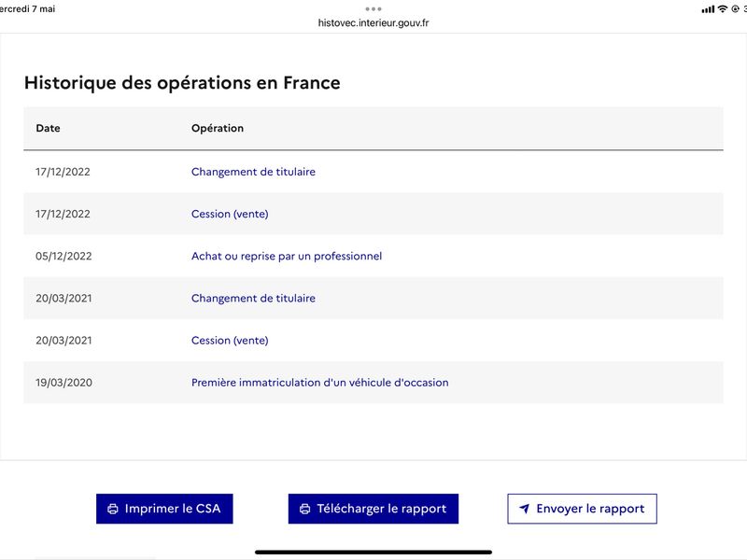The image size is (747, 560).
Task: Open the 17/12/2022 Cession (vente) entry
Action: [230, 215]
